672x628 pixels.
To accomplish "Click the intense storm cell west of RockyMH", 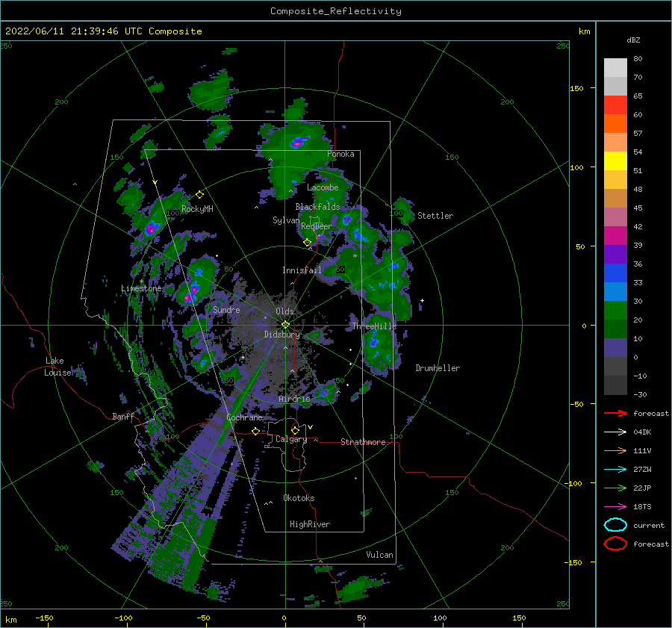I will point(150,229).
